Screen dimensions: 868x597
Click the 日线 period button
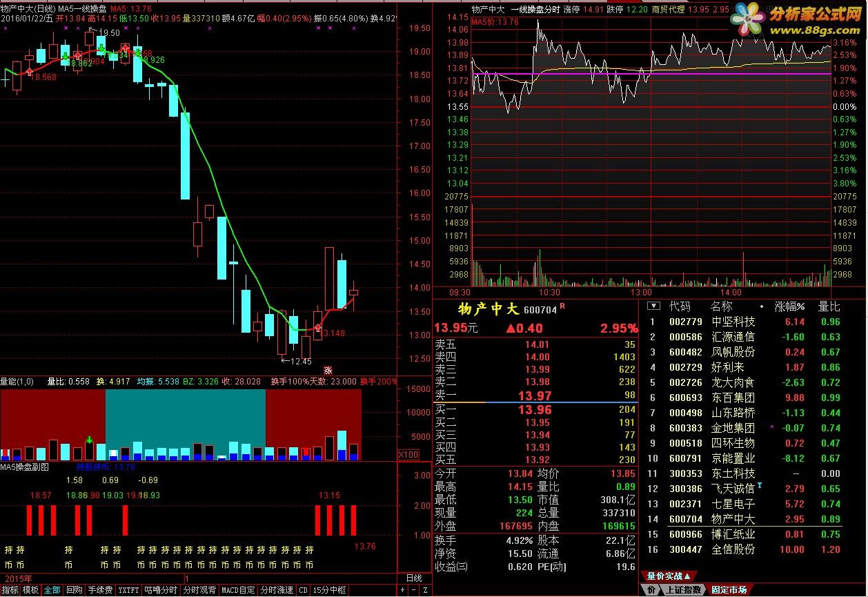point(413,578)
